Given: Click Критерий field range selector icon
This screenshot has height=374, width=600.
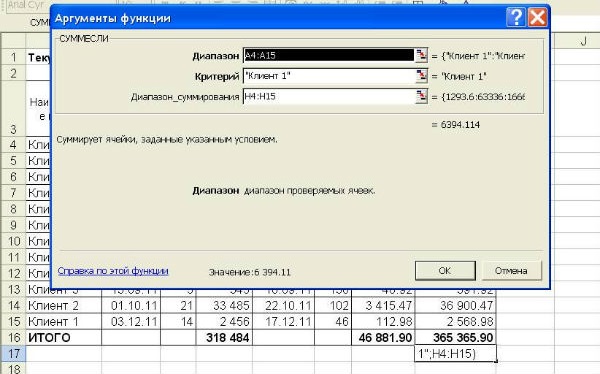Looking at the screenshot, I should tap(421, 76).
